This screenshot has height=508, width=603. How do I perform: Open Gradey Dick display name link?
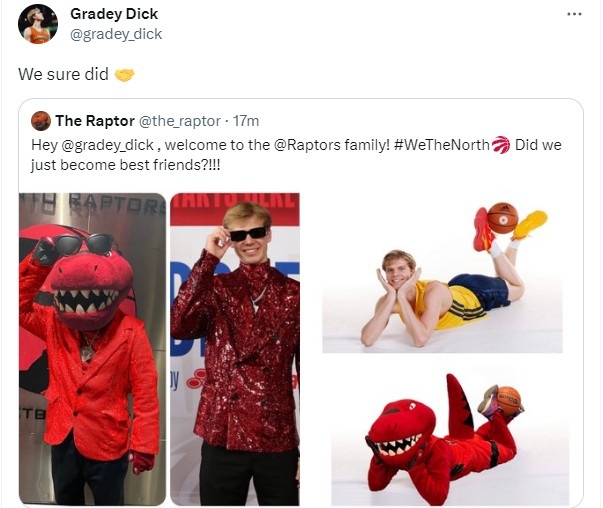pos(114,14)
